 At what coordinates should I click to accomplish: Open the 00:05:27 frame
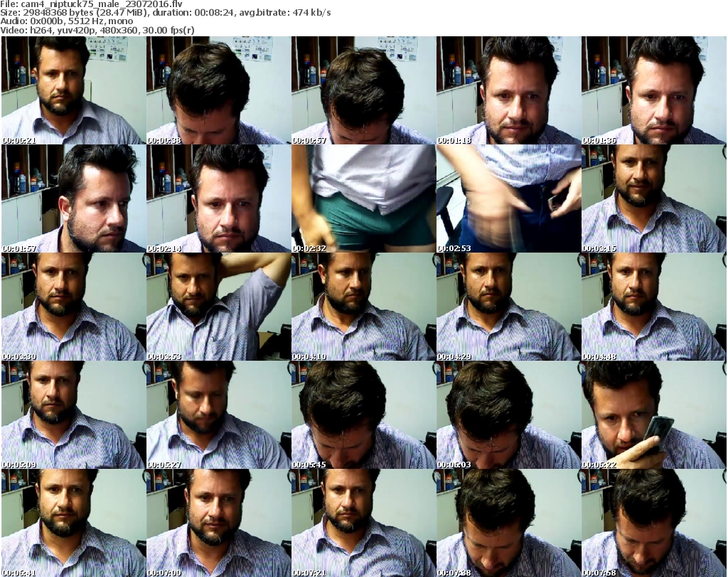pyautogui.click(x=219, y=415)
